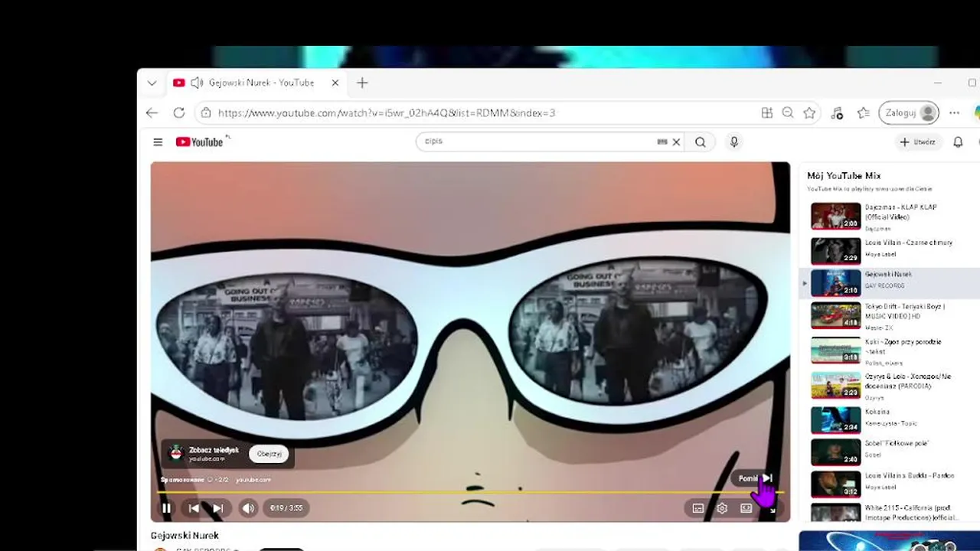
Task: Go back with browser back arrow
Action: pos(152,112)
